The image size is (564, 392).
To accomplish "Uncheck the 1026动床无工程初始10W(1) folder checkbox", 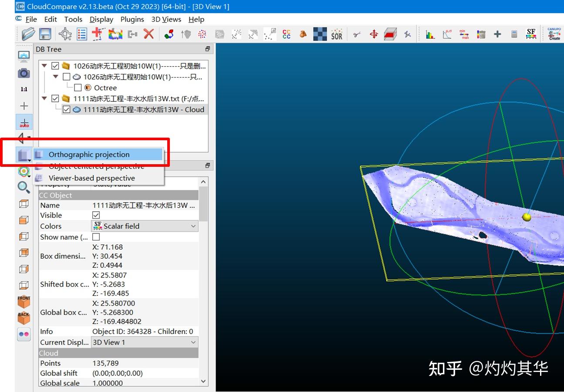I will [55, 66].
